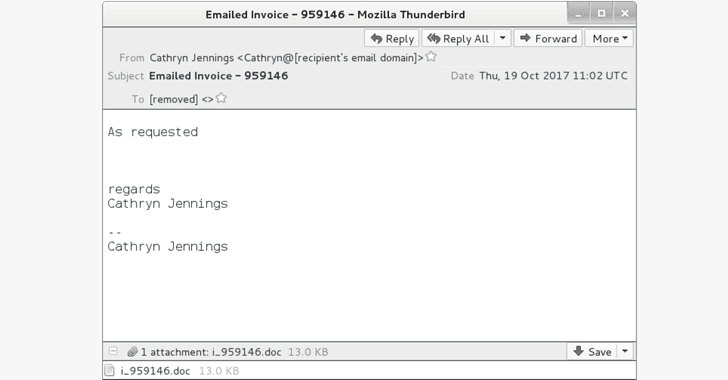Image resolution: width=728 pixels, height=380 pixels.
Task: Click the Reply button
Action: coord(392,39)
